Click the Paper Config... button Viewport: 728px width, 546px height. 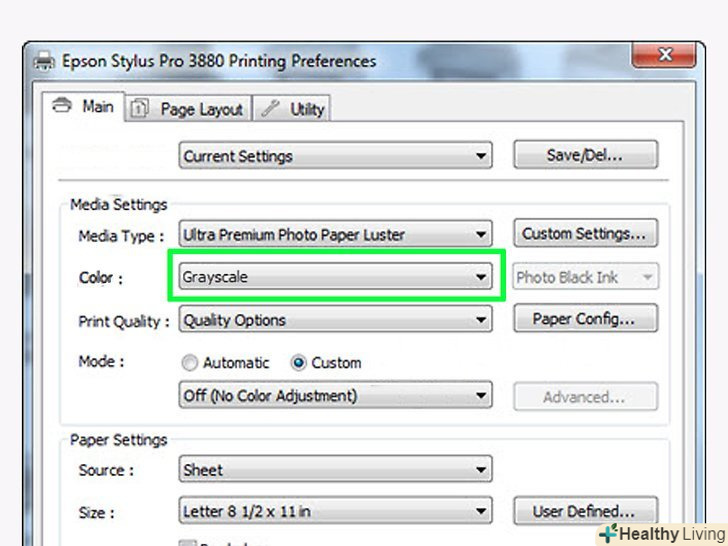coord(585,318)
